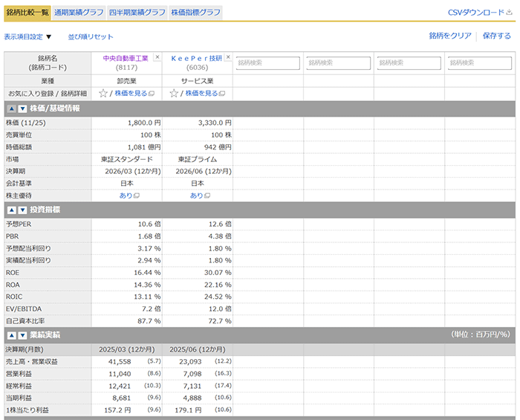Open 株主優待 あり link for KeePer技研
Image resolution: width=520 pixels, height=420 pixels.
[197, 196]
